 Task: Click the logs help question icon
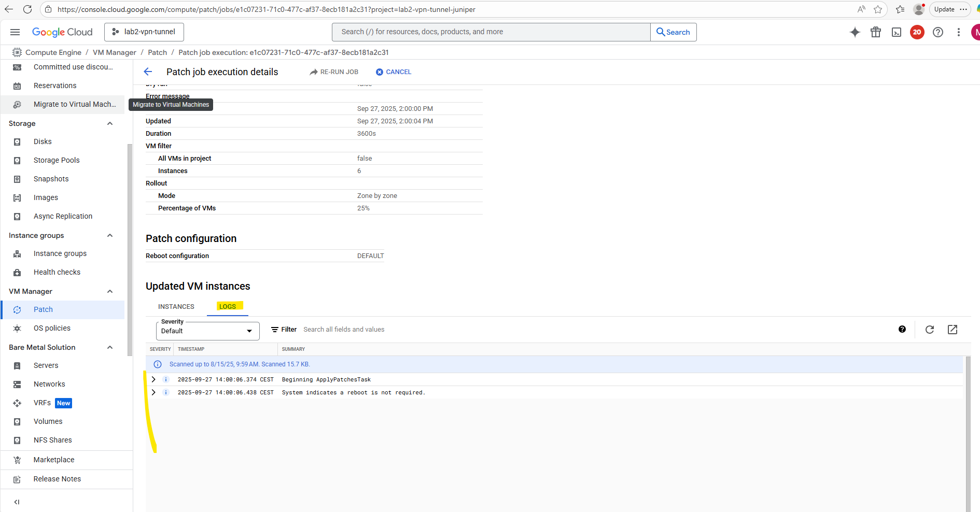[902, 330]
